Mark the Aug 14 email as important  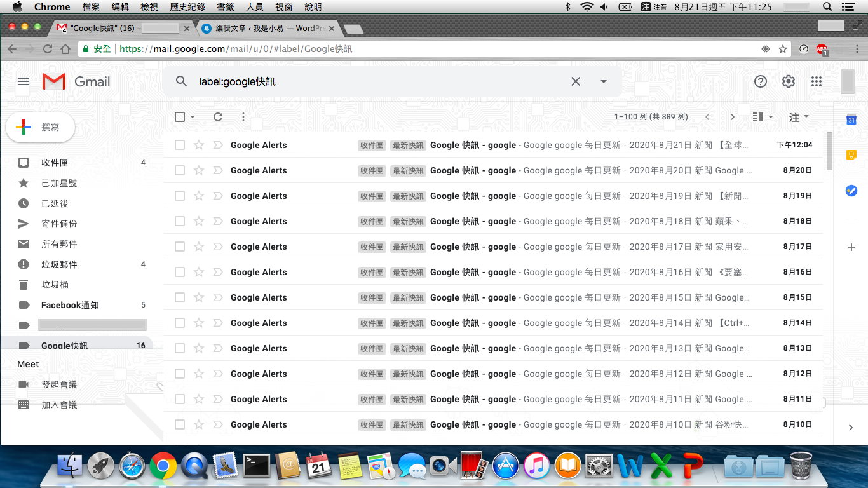pyautogui.click(x=217, y=323)
